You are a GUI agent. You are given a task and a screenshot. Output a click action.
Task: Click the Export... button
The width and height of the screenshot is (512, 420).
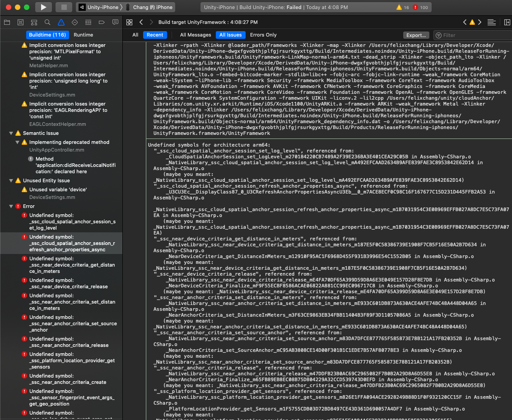pos(416,35)
